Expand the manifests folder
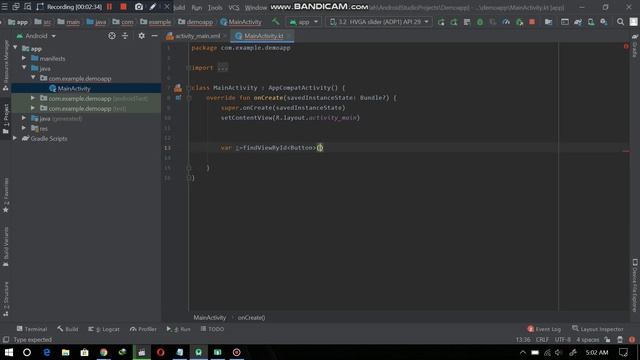The height and width of the screenshot is (360, 640). pos(24,58)
